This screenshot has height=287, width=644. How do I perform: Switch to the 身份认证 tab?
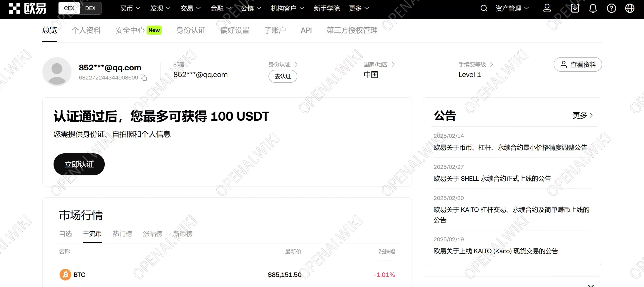coord(191,30)
